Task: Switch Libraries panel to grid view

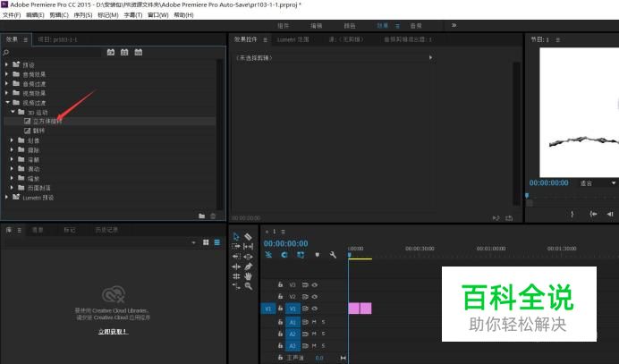Action: click(206, 242)
